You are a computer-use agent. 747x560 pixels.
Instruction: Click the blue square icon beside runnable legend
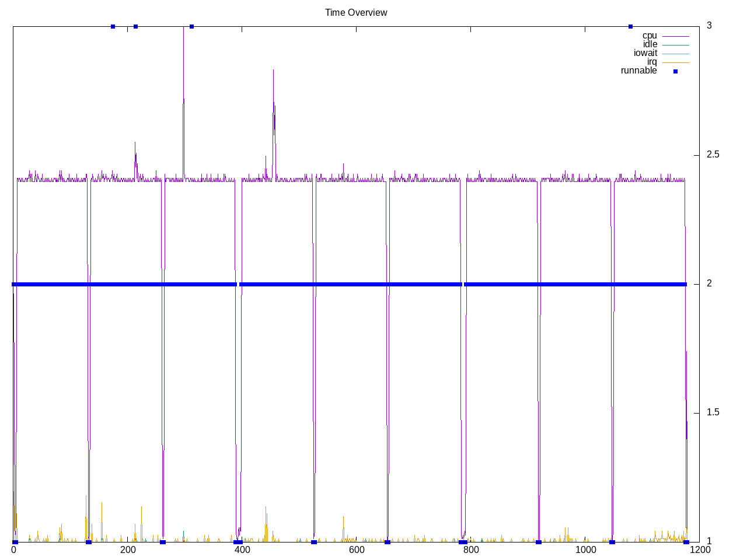tap(675, 71)
